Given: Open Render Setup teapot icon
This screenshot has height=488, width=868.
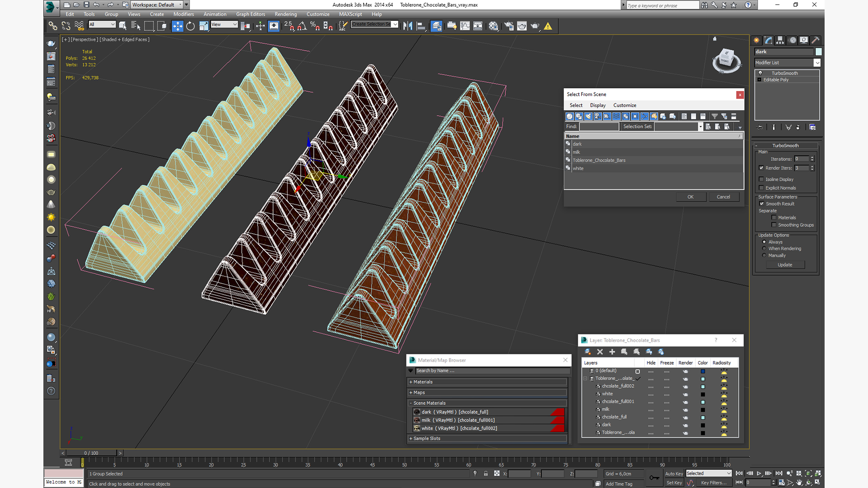Looking at the screenshot, I should coord(509,26).
